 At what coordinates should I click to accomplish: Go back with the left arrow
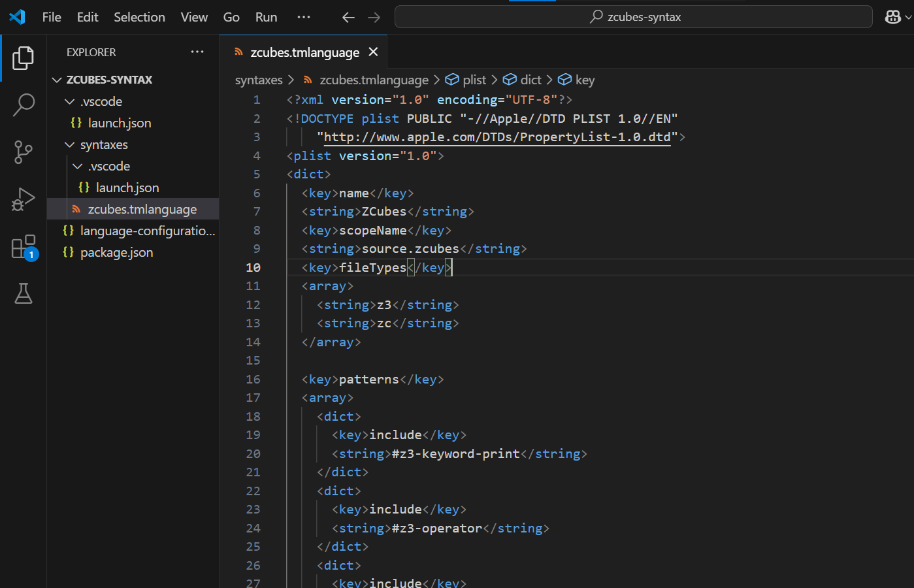pyautogui.click(x=348, y=18)
